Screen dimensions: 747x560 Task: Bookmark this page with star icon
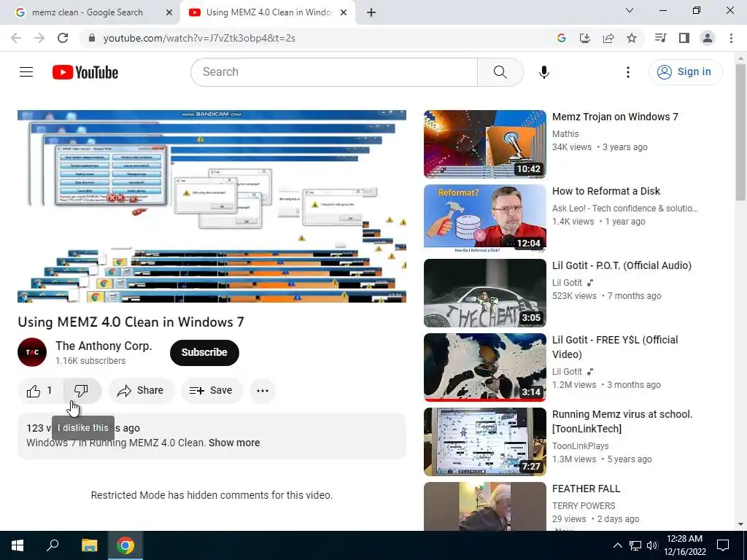[x=632, y=38]
